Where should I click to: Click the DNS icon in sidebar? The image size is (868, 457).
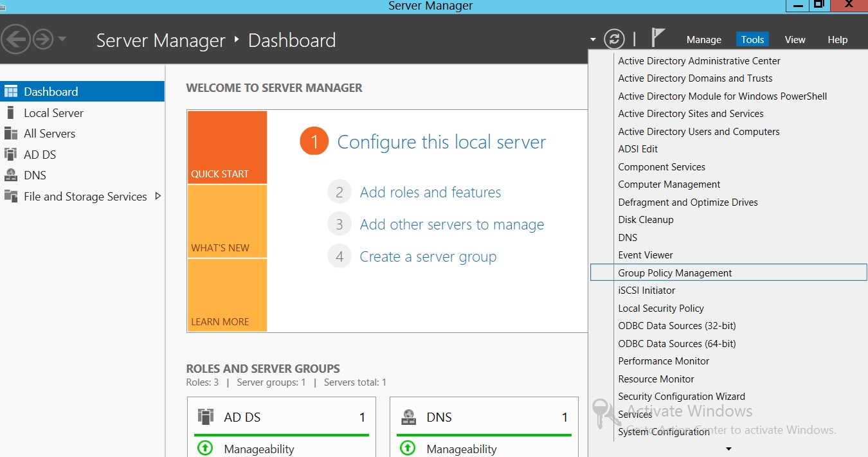(10, 175)
